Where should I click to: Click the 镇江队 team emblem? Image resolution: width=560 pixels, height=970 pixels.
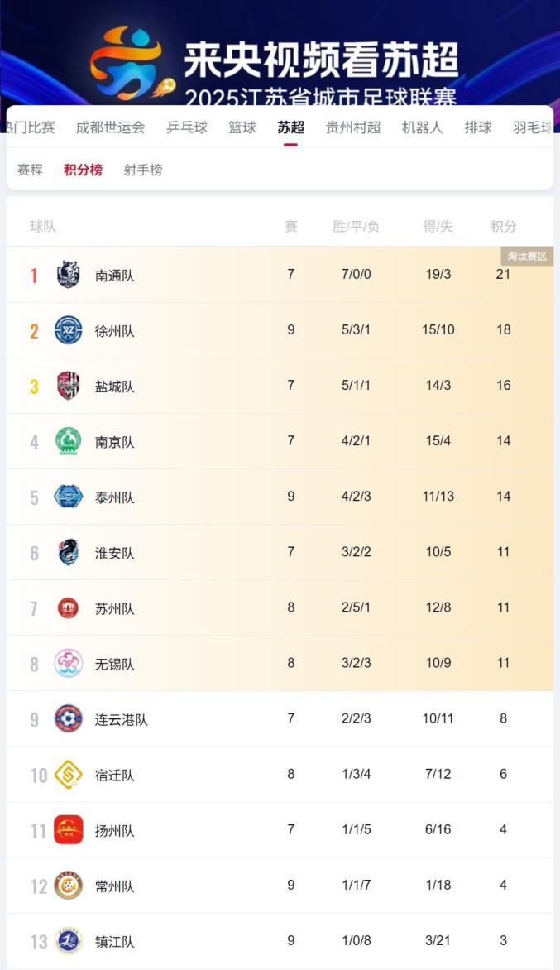tap(69, 941)
